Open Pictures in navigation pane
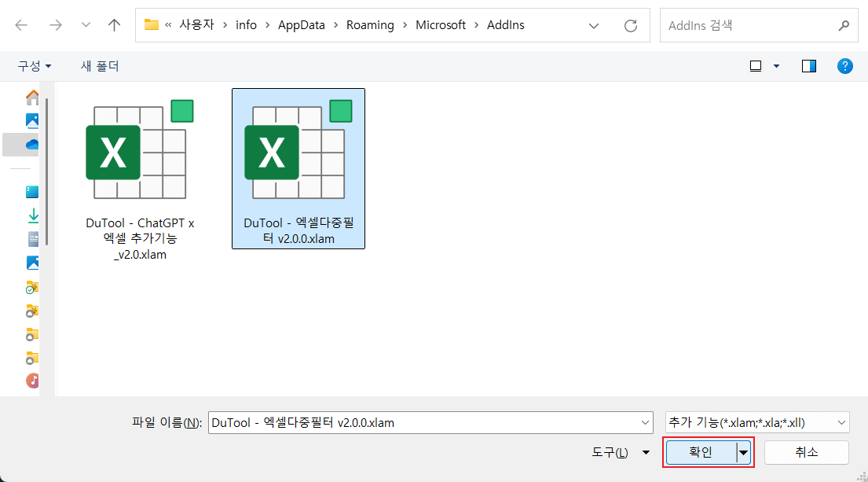Image resolution: width=868 pixels, height=482 pixels. (x=33, y=263)
